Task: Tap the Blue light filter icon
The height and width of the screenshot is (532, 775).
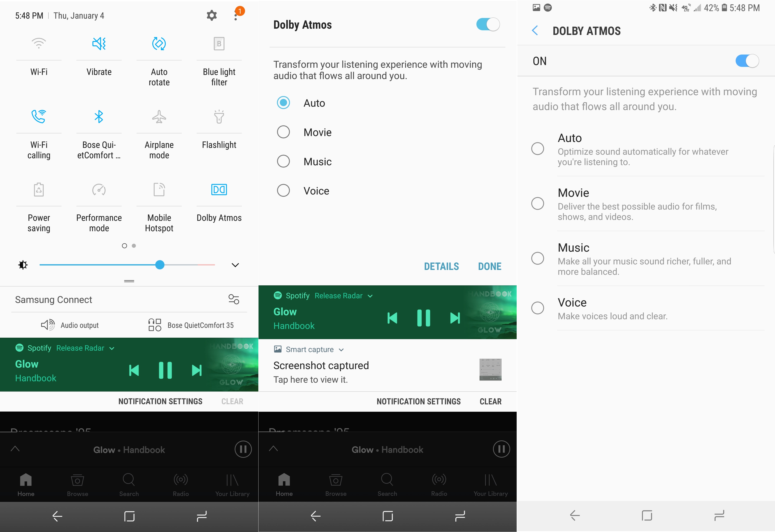Action: pos(219,44)
